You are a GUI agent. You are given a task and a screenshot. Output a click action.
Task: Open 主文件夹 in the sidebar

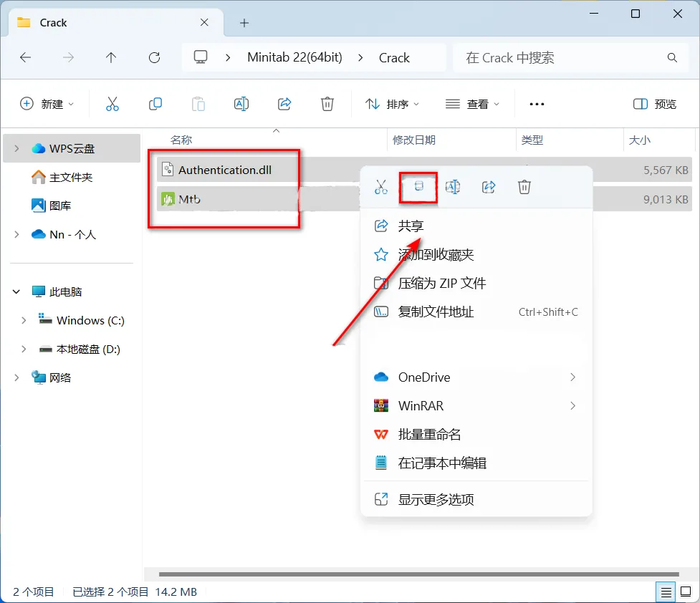[x=71, y=177]
